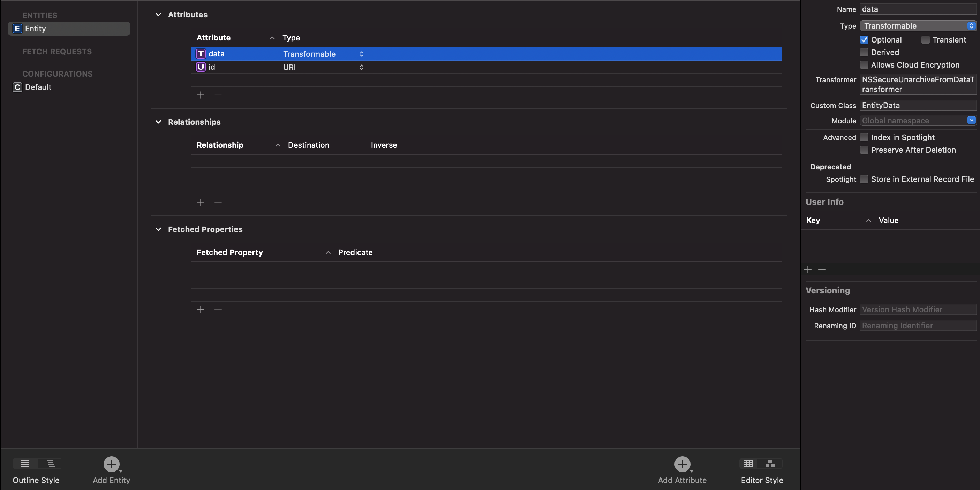Expand the Attributes section disclosure triangle
This screenshot has height=490, width=980.
coord(158,14)
